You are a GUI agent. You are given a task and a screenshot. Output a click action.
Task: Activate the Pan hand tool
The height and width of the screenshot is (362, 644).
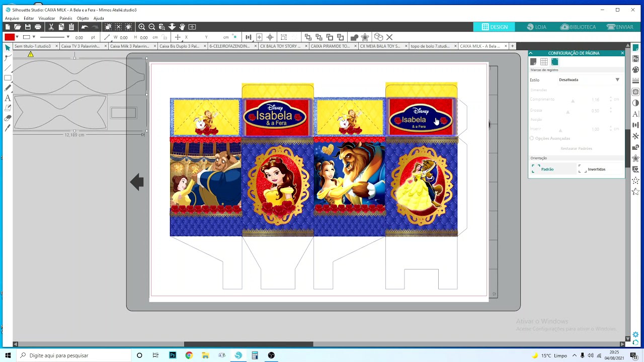coord(182,27)
